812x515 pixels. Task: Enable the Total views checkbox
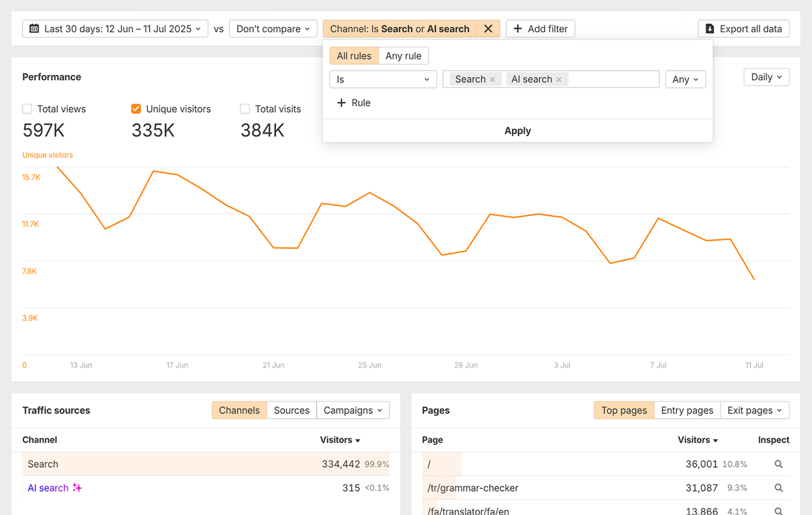pyautogui.click(x=27, y=108)
